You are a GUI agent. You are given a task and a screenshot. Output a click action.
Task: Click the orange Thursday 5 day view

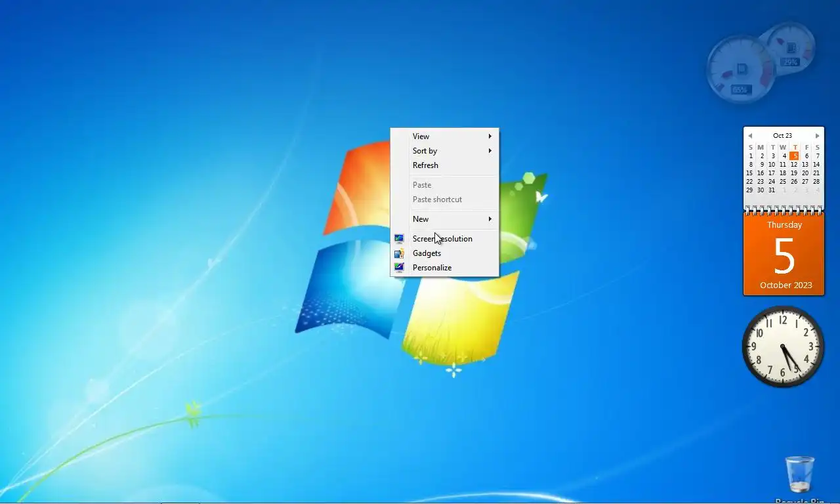coord(784,254)
